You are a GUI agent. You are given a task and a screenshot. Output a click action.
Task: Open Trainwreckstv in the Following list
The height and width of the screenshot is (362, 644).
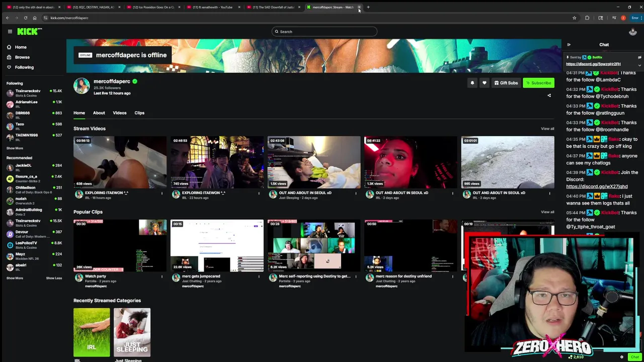click(34, 92)
